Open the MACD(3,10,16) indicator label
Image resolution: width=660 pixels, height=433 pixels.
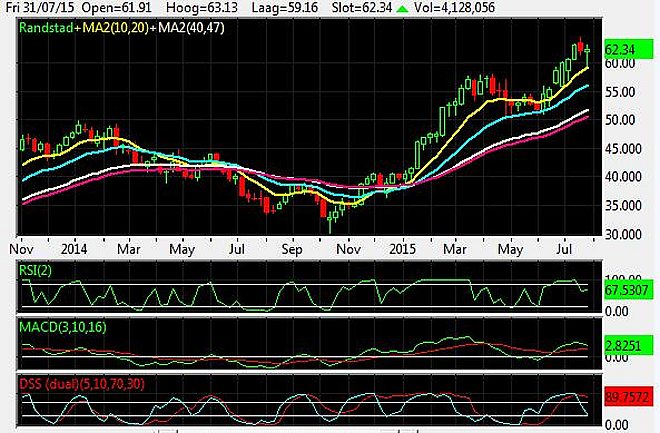click(62, 326)
